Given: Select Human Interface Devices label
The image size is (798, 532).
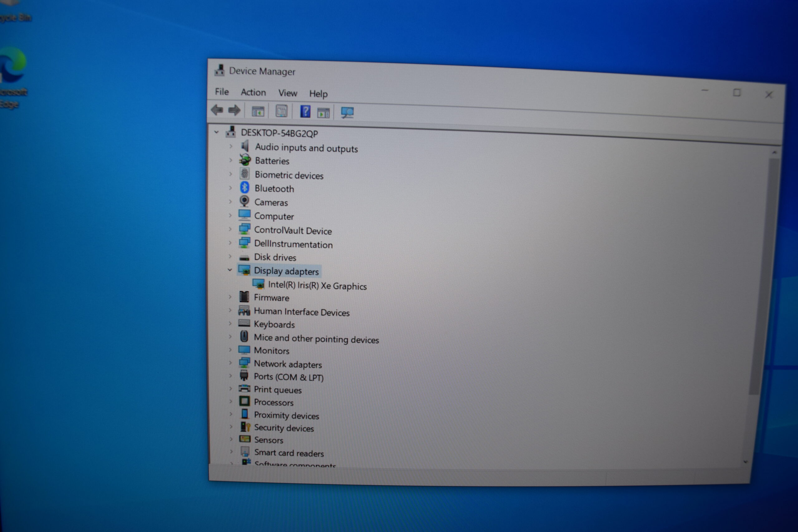Looking at the screenshot, I should pos(302,312).
